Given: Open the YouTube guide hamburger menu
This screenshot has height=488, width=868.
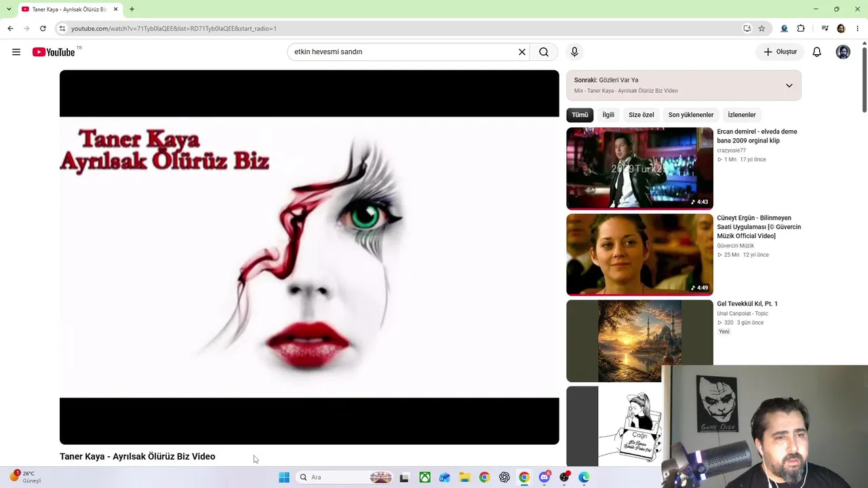Looking at the screenshot, I should 16,52.
